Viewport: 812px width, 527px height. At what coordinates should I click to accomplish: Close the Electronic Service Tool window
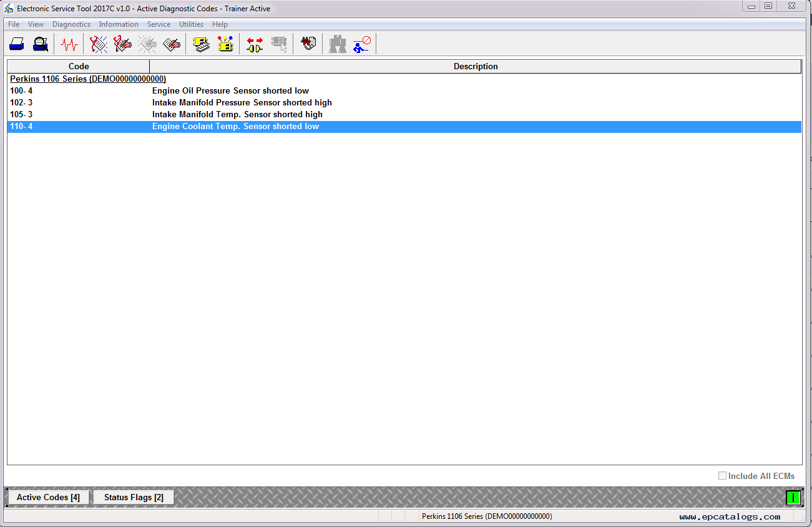click(x=791, y=6)
